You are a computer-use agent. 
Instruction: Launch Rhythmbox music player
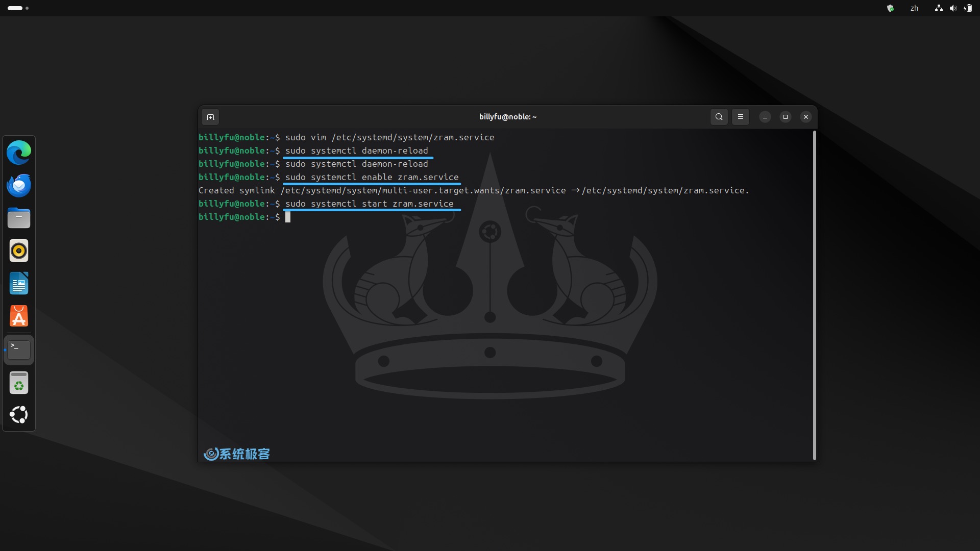click(x=19, y=251)
